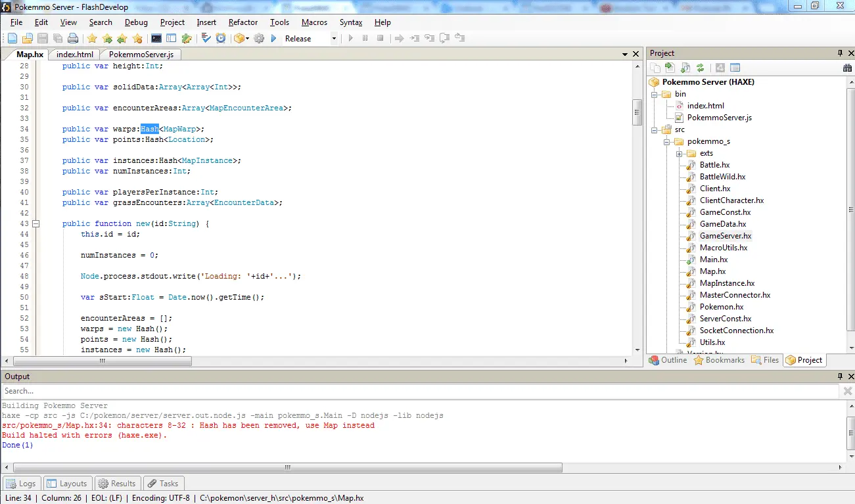Open the Outline panel tab
855x504 pixels.
coord(668,360)
